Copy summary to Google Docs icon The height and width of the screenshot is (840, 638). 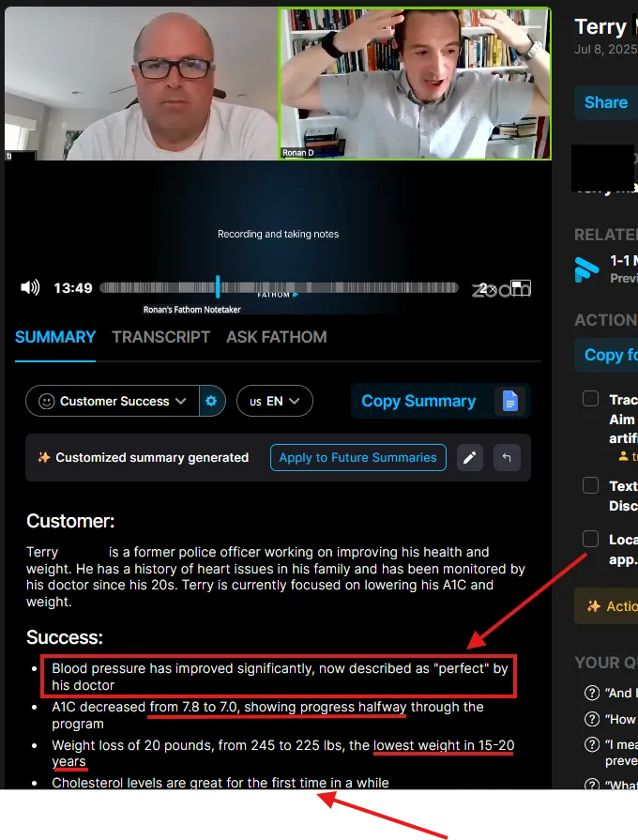tap(510, 401)
